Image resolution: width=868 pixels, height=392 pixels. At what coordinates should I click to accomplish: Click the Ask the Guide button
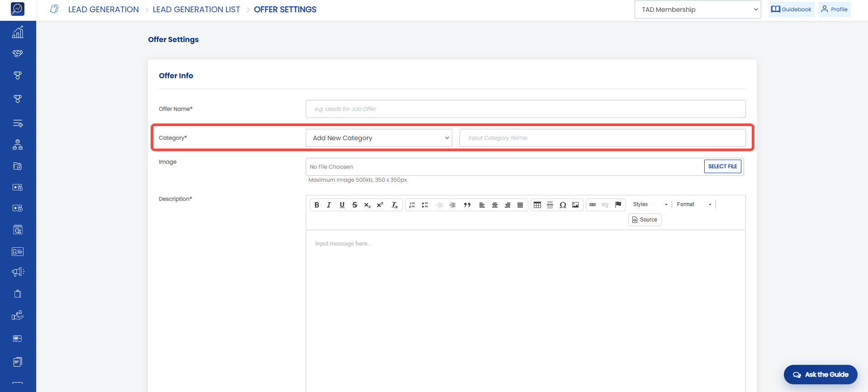pyautogui.click(x=820, y=374)
